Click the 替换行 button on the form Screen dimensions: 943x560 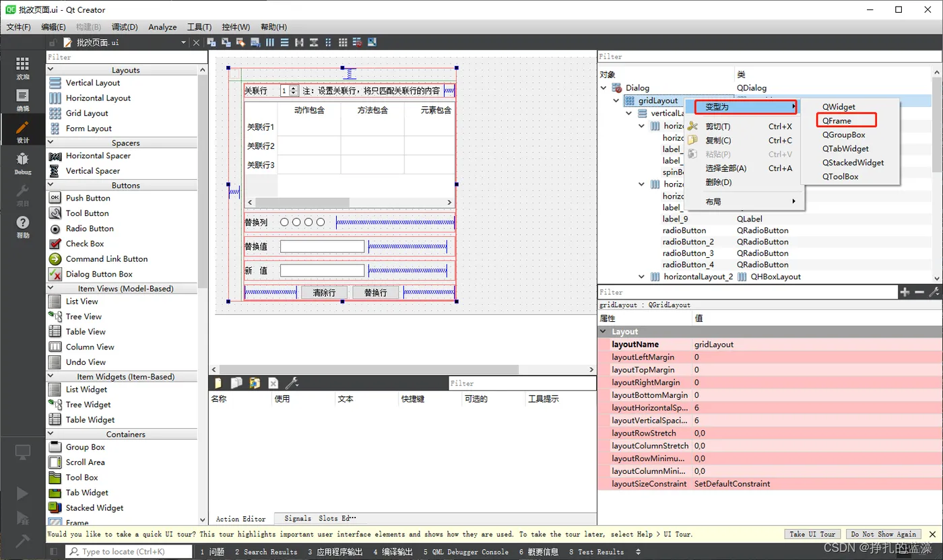pyautogui.click(x=375, y=293)
